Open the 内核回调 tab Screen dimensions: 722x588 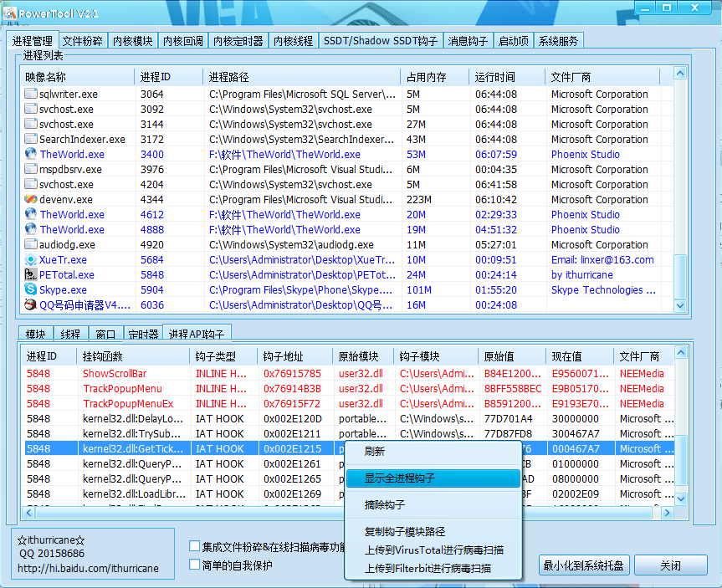pos(183,41)
